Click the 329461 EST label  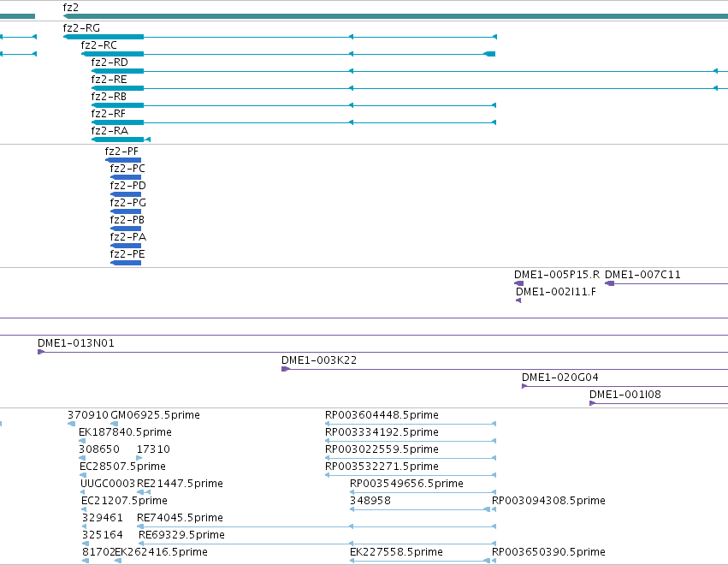[103, 518]
